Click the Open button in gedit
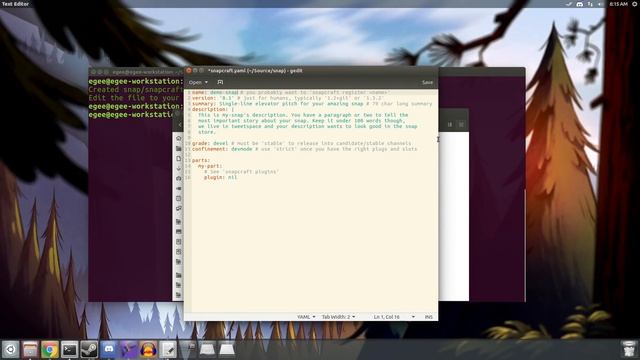 (x=195, y=82)
